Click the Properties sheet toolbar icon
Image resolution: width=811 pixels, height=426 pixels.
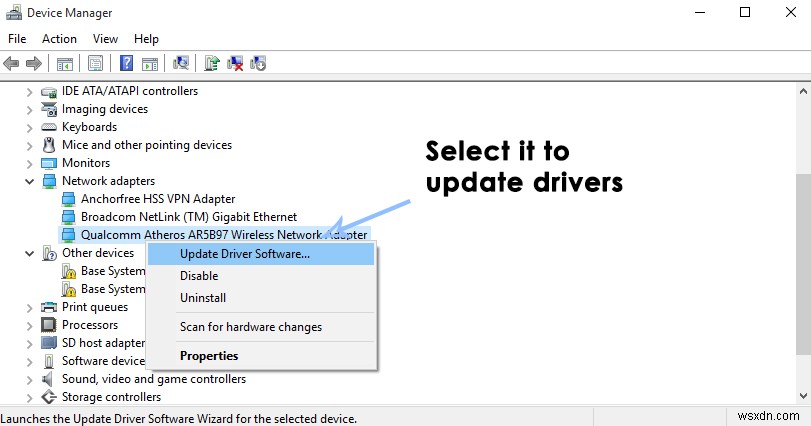pyautogui.click(x=95, y=64)
